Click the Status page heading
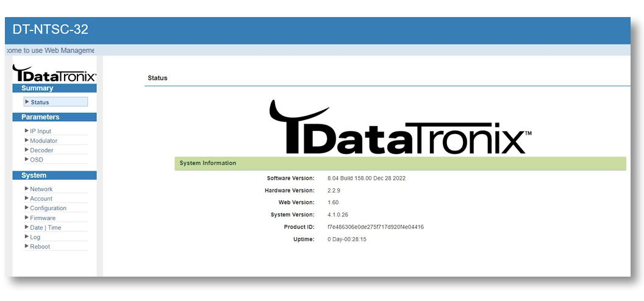The height and width of the screenshot is (301, 644). [158, 78]
